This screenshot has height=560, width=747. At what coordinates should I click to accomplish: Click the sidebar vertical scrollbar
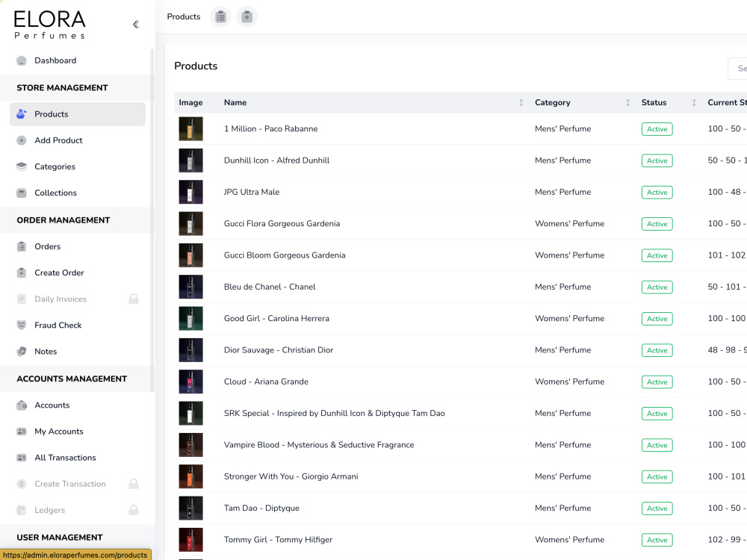pyautogui.click(x=152, y=220)
